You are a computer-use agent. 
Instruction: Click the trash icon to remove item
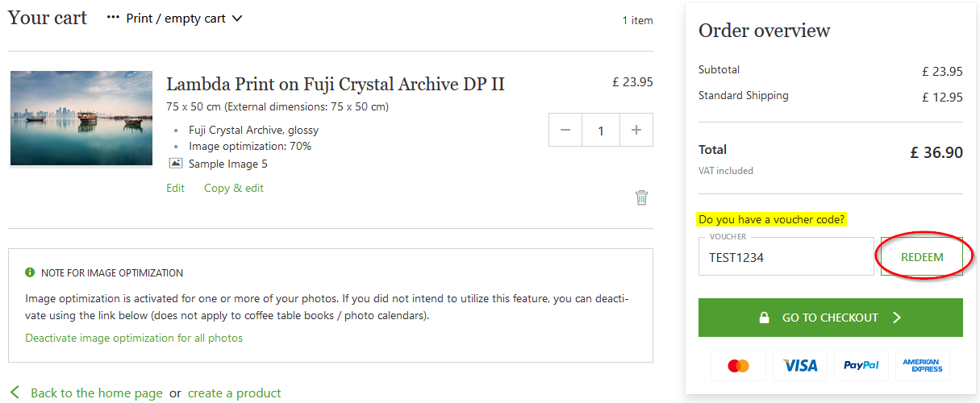[x=641, y=197]
